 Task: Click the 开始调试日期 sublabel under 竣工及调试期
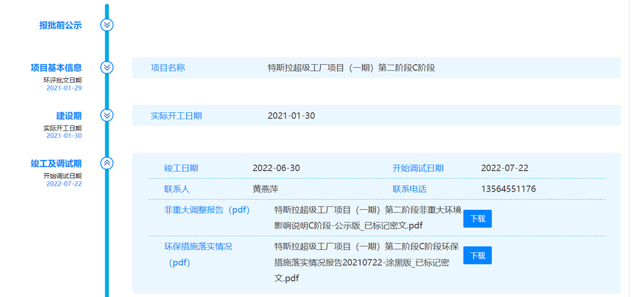point(63,176)
